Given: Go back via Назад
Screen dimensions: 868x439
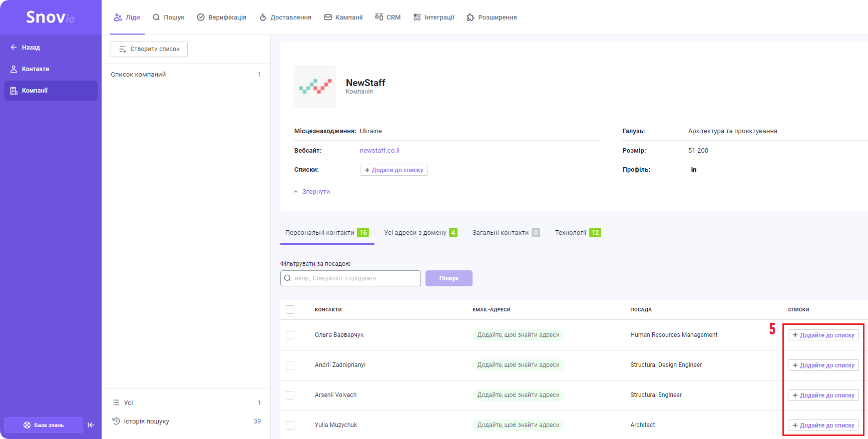Looking at the screenshot, I should pos(25,48).
